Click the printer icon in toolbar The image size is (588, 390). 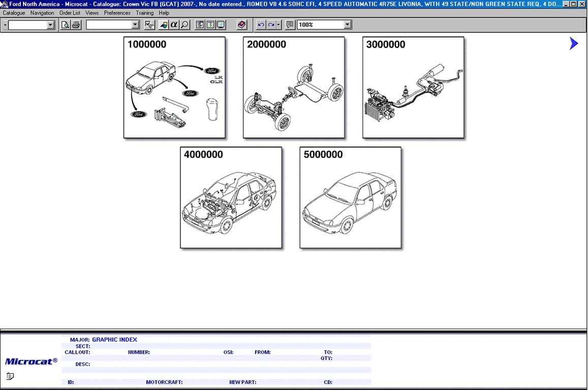(x=76, y=25)
